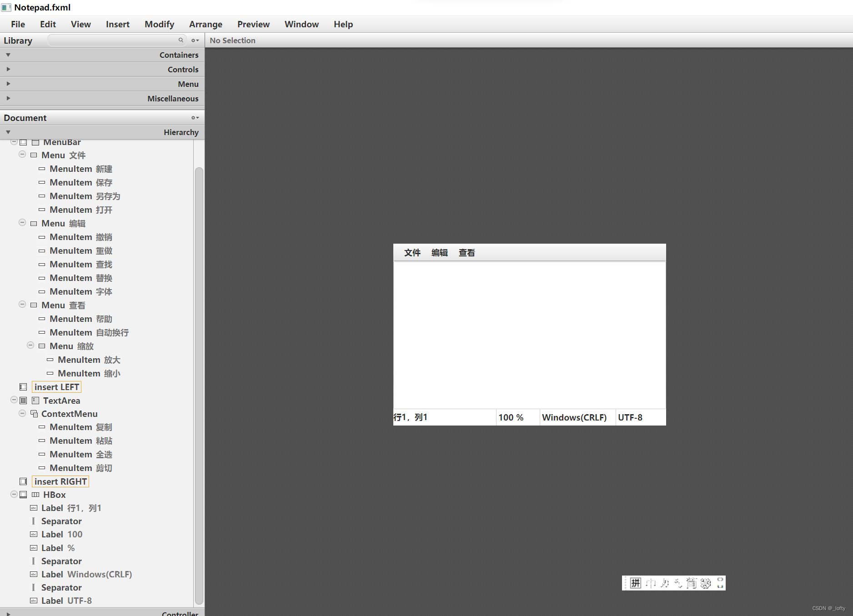Click the TextArea node icon

coord(35,401)
